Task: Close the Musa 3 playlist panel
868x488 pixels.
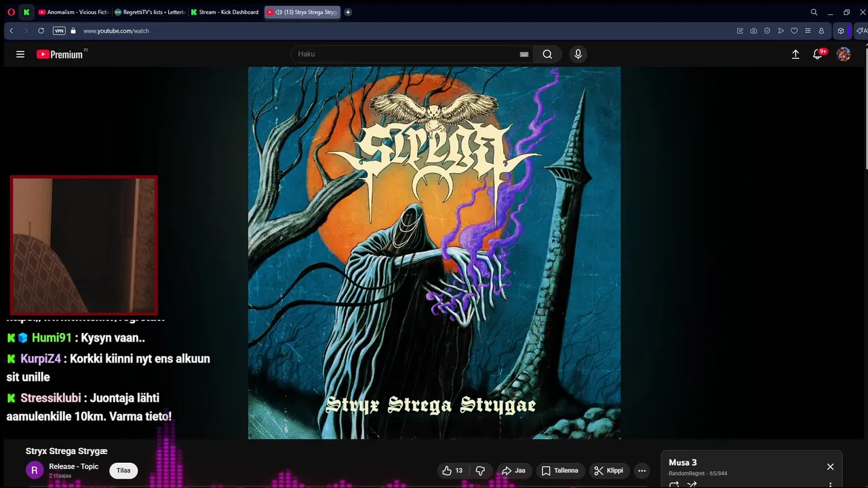Action: coord(830,467)
